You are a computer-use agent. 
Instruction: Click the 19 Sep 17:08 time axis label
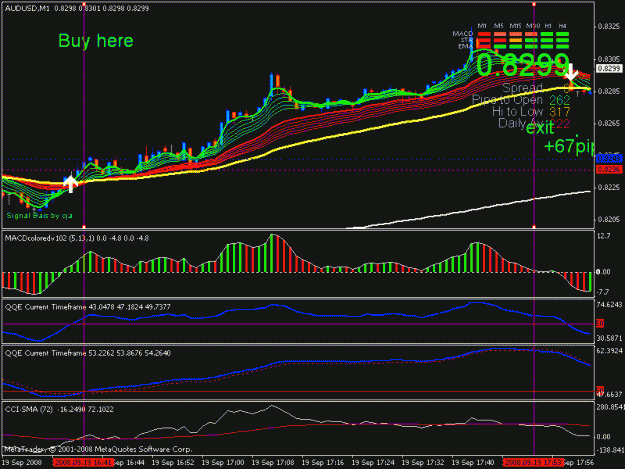273,463
